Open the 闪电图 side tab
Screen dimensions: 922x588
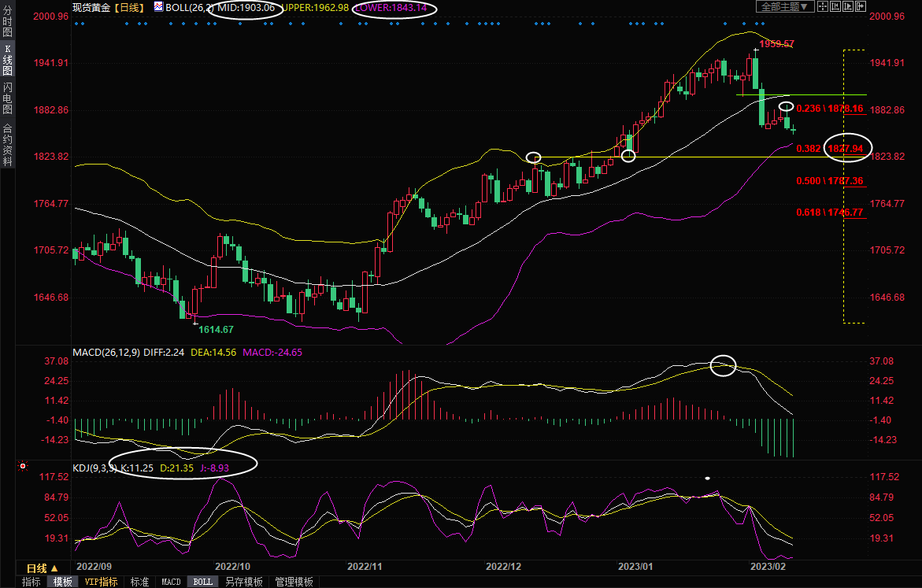pos(7,98)
